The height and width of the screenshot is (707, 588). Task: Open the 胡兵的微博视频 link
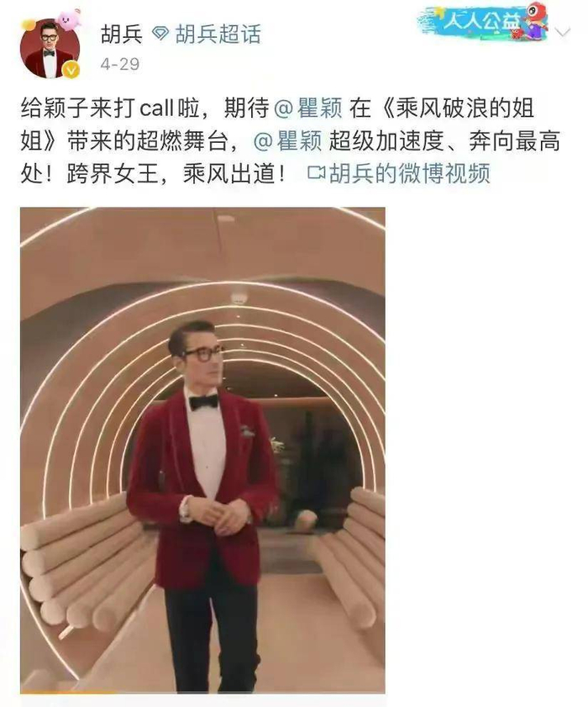[409, 173]
